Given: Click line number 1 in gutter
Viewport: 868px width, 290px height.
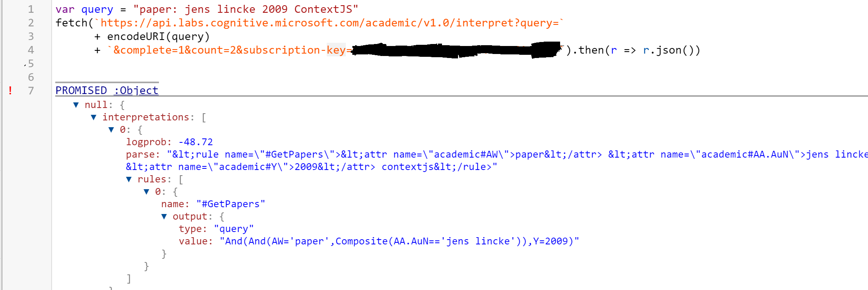Looking at the screenshot, I should click(31, 9).
